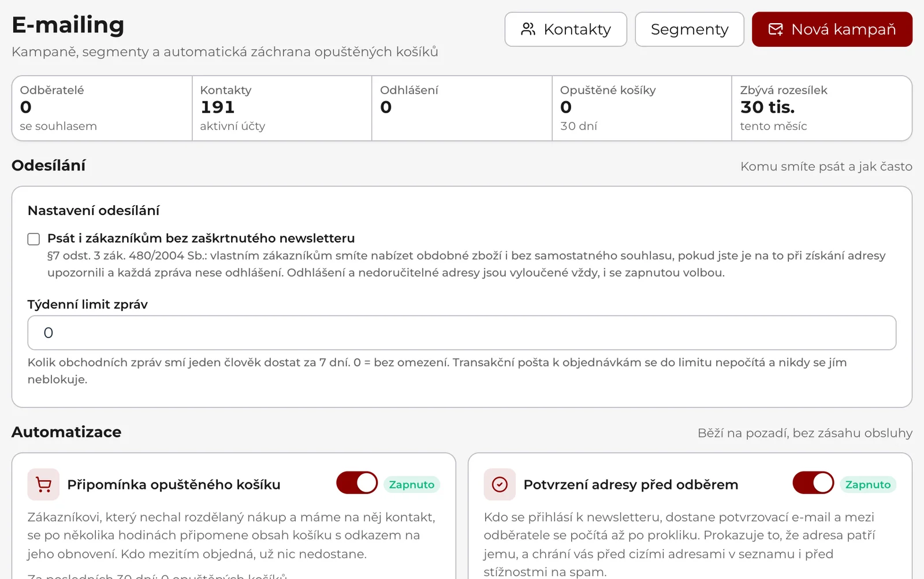Focus the Týdenní limit zpráv input field
This screenshot has height=579, width=924.
coord(462,333)
